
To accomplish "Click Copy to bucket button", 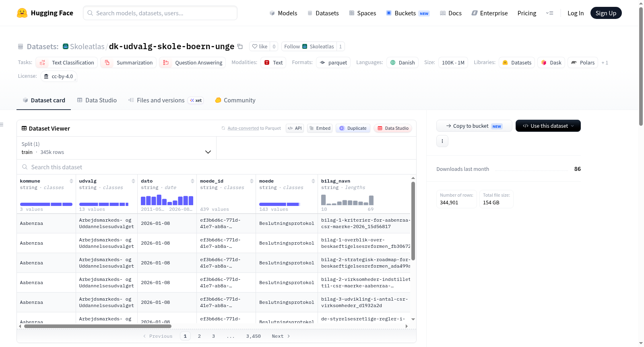I will pyautogui.click(x=474, y=126).
